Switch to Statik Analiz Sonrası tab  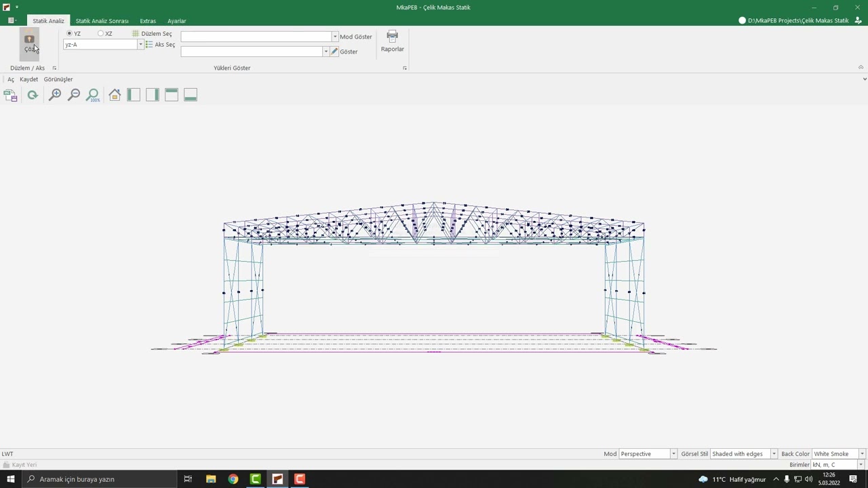102,21
